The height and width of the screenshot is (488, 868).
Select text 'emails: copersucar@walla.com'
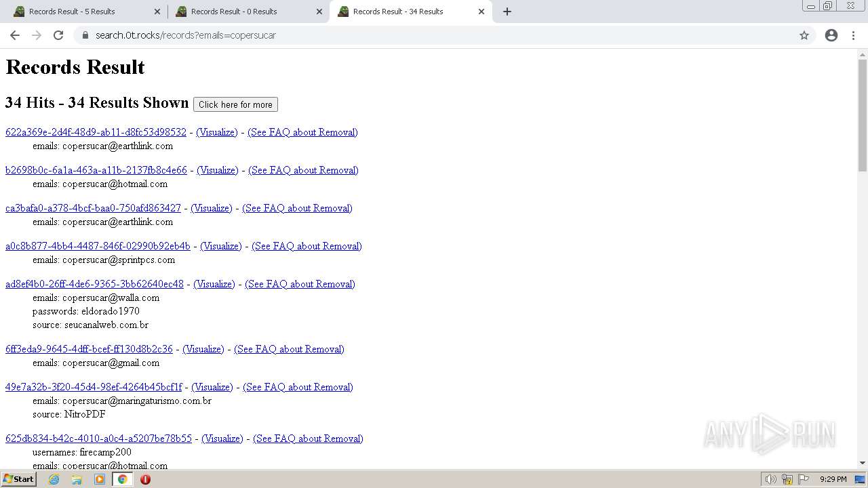[x=96, y=298]
